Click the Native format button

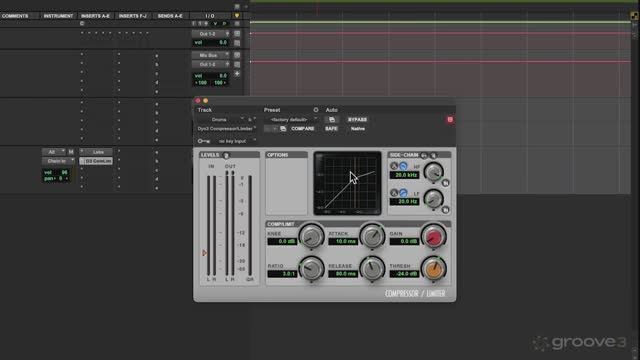tap(358, 129)
